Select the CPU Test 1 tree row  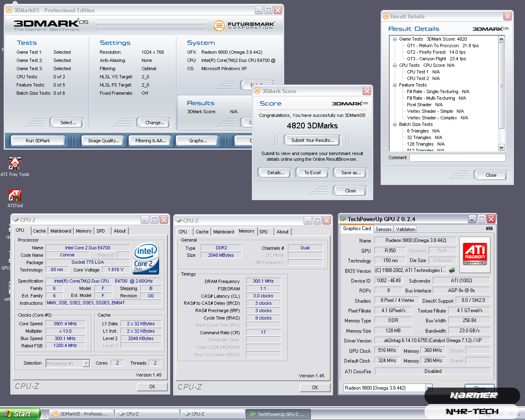pos(423,72)
